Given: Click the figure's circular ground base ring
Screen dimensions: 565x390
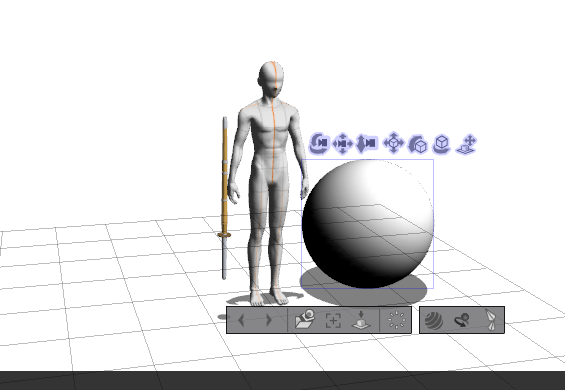Looking at the screenshot, I should click(265, 298).
